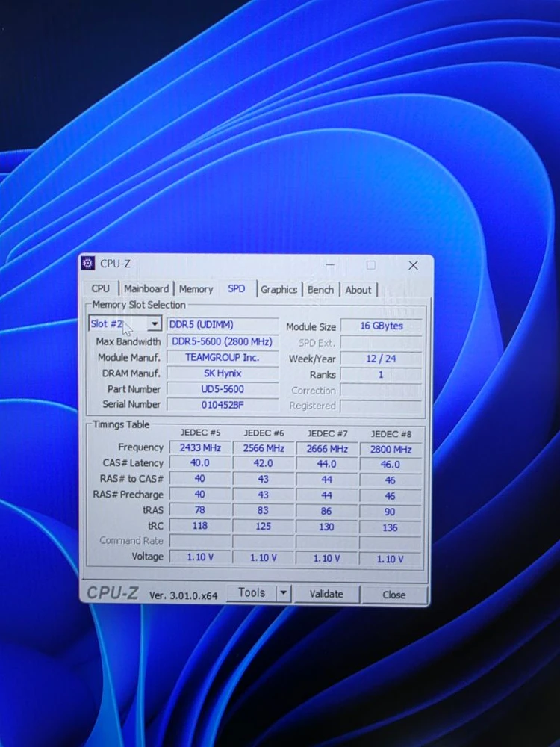This screenshot has height=747, width=560.
Task: Select the 12 / 24 week/year value
Action: pos(382,359)
